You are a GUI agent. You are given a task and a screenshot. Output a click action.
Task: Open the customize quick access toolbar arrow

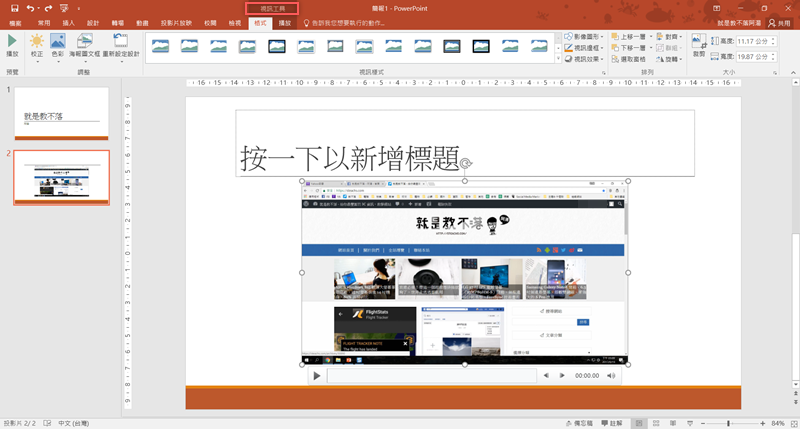tap(79, 8)
